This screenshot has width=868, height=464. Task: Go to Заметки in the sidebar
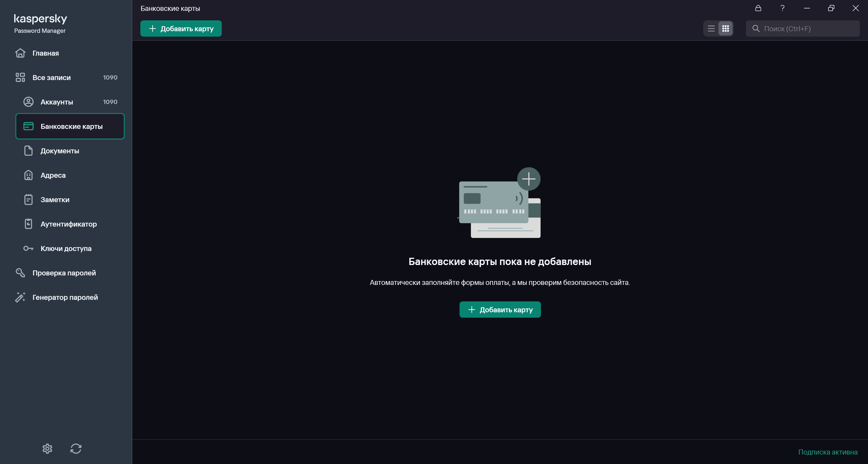click(x=55, y=199)
